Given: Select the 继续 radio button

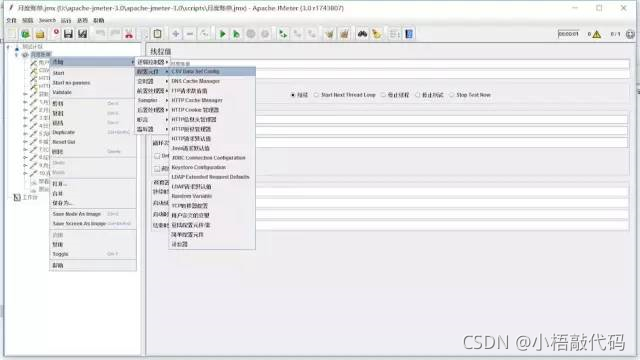Looking at the screenshot, I should pos(293,95).
